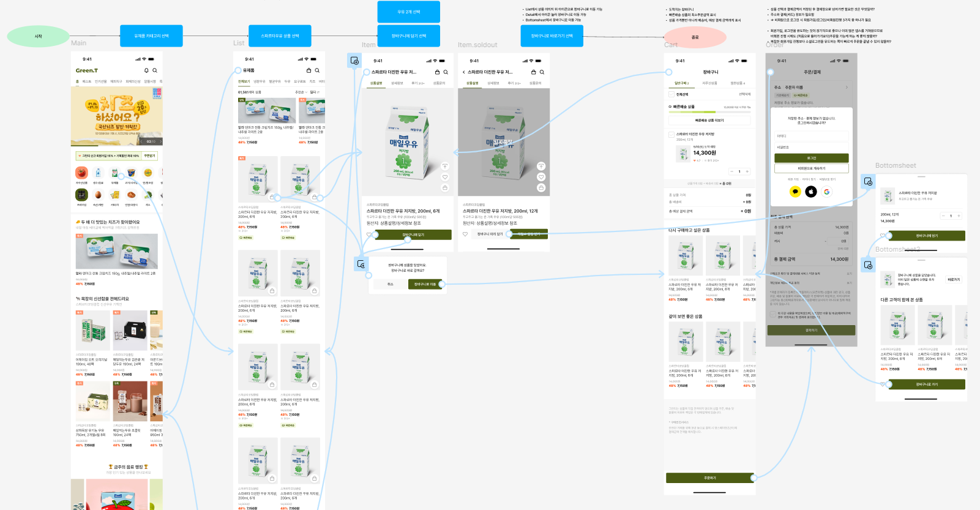Viewport: 980px width, 510px height.
Task: Click the 장바구니에 담기 button in Item frame
Action: click(413, 234)
